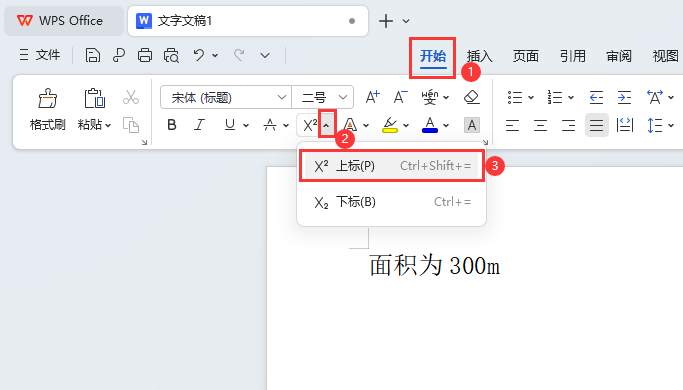
Task: Expand new tab options arrow
Action: (x=406, y=20)
